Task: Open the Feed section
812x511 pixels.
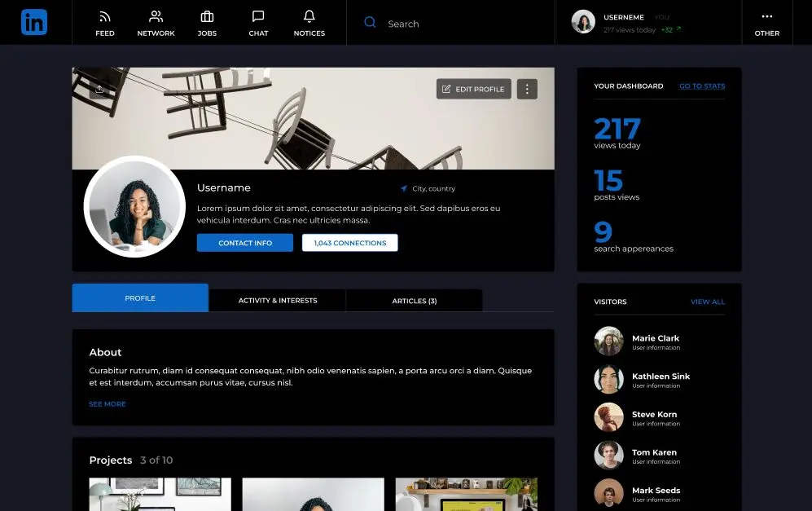Action: pos(104,23)
